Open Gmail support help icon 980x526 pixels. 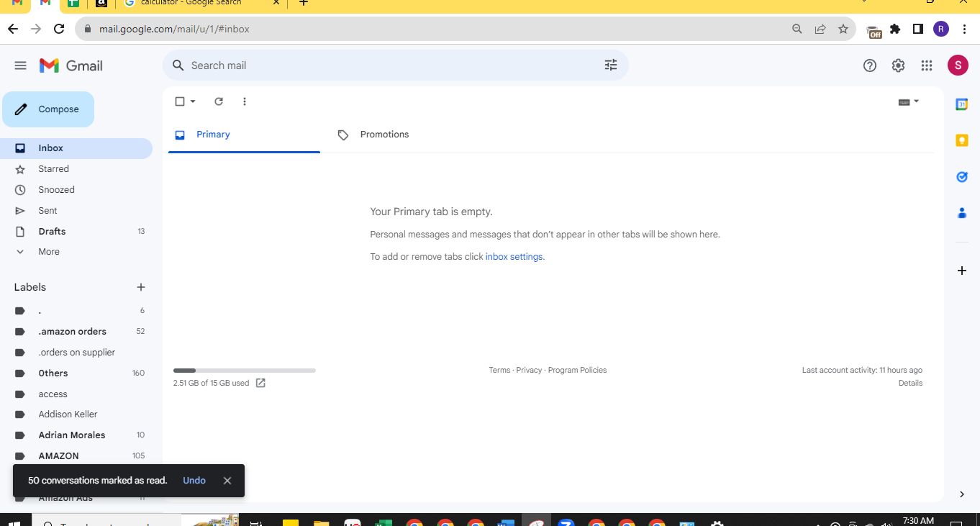870,65
